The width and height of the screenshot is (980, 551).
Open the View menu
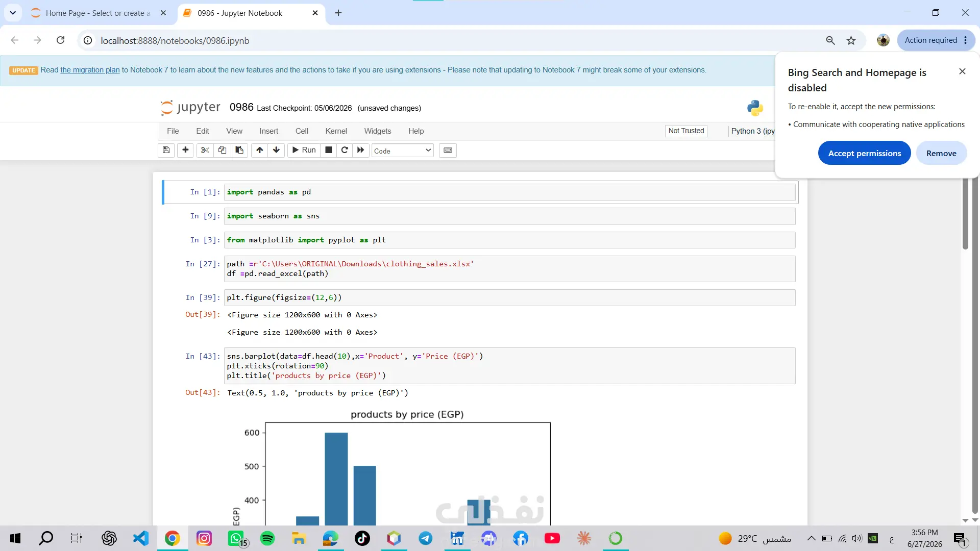click(234, 131)
